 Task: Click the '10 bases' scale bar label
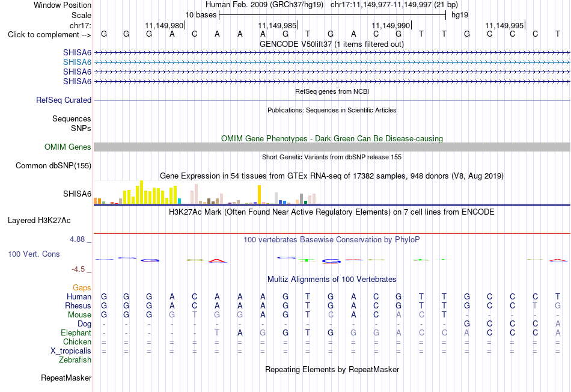coord(201,15)
